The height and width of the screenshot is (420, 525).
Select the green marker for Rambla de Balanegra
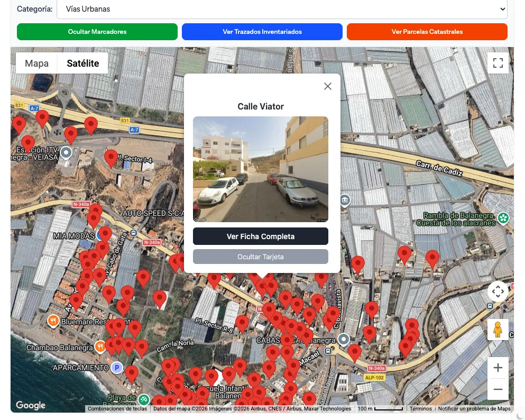pyautogui.click(x=503, y=217)
